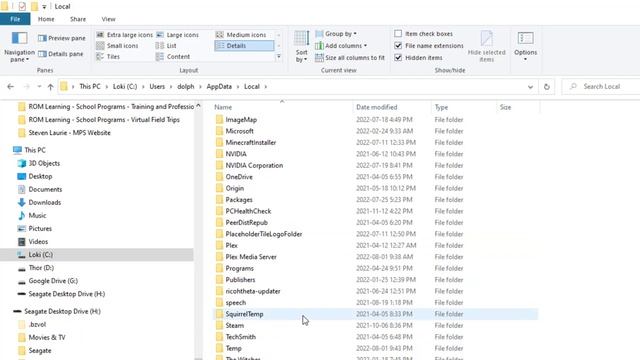Select the Origin folder icon
This screenshot has width=640, height=360.
(x=219, y=188)
